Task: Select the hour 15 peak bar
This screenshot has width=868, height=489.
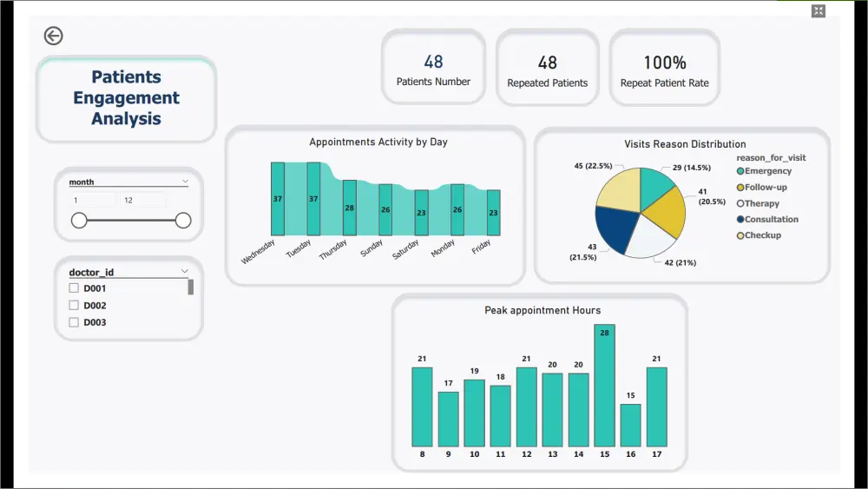Action: click(x=604, y=386)
